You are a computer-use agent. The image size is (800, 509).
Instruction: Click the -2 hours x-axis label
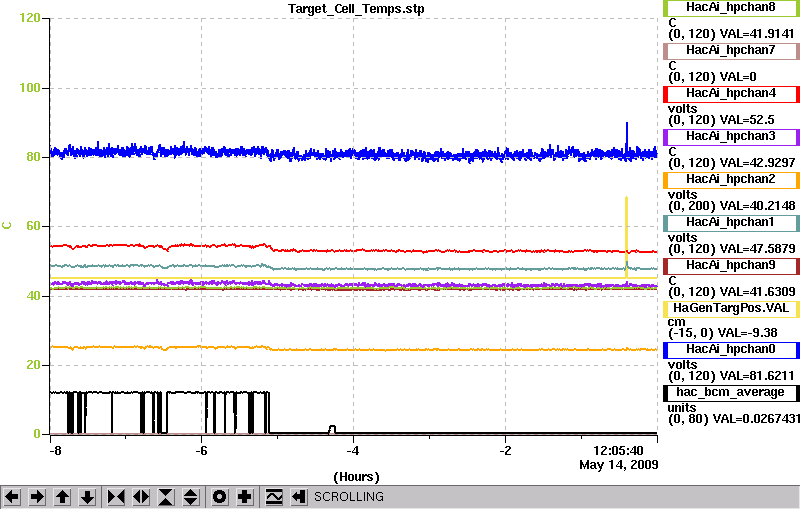pos(505,451)
